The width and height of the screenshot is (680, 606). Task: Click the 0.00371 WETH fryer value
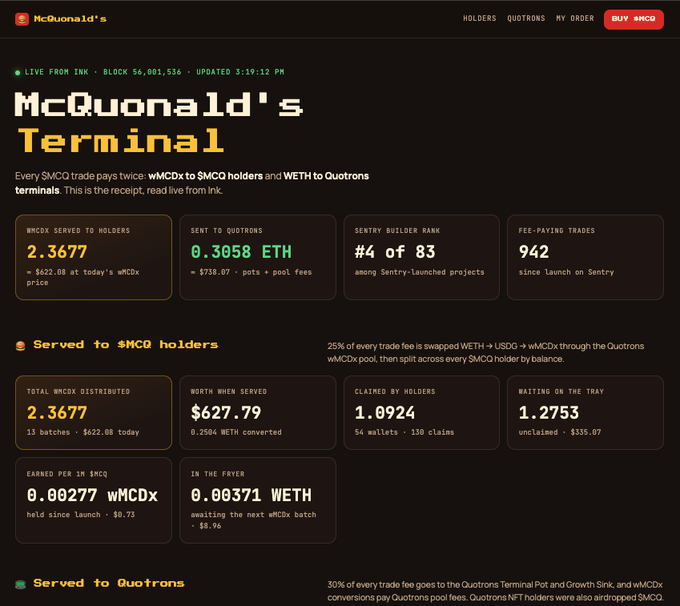[251, 495]
